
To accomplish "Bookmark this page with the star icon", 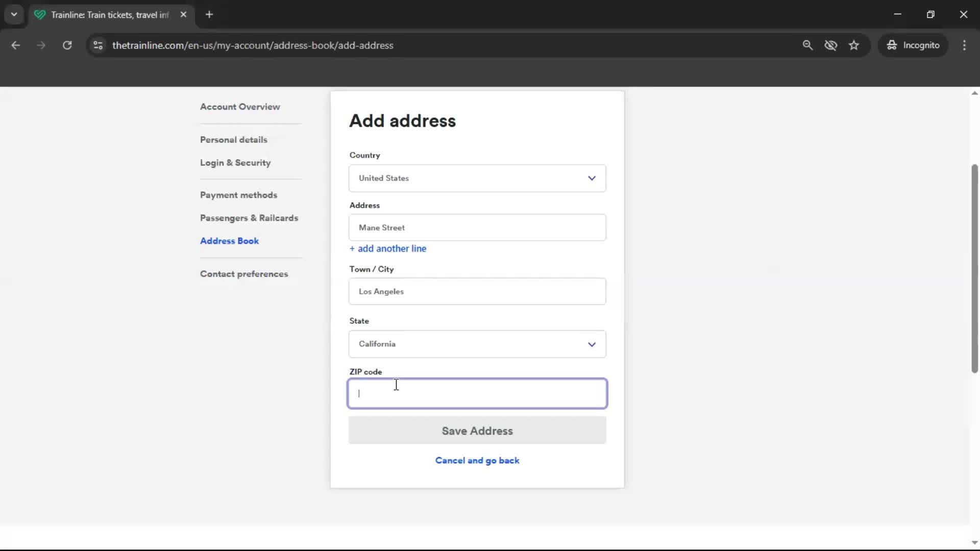I will point(854,45).
